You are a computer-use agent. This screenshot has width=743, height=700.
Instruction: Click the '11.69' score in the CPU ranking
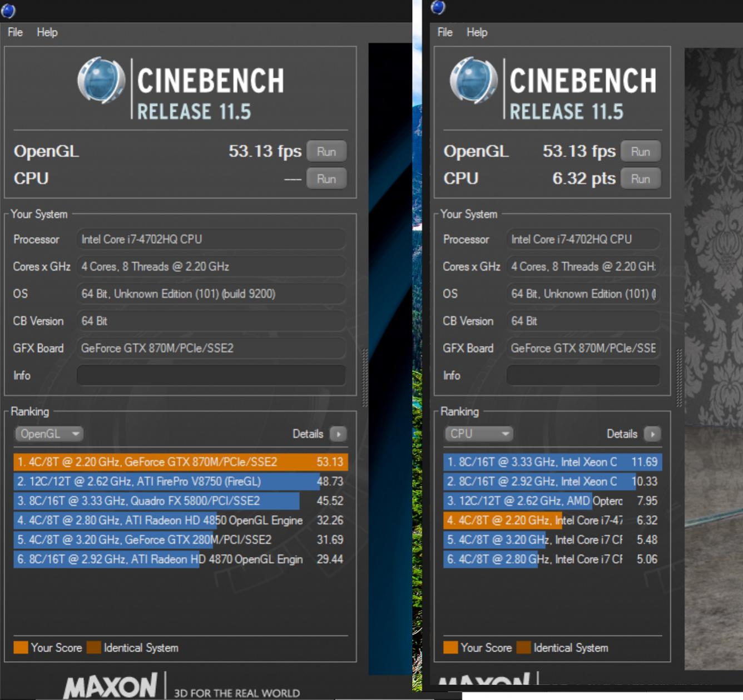tap(645, 462)
